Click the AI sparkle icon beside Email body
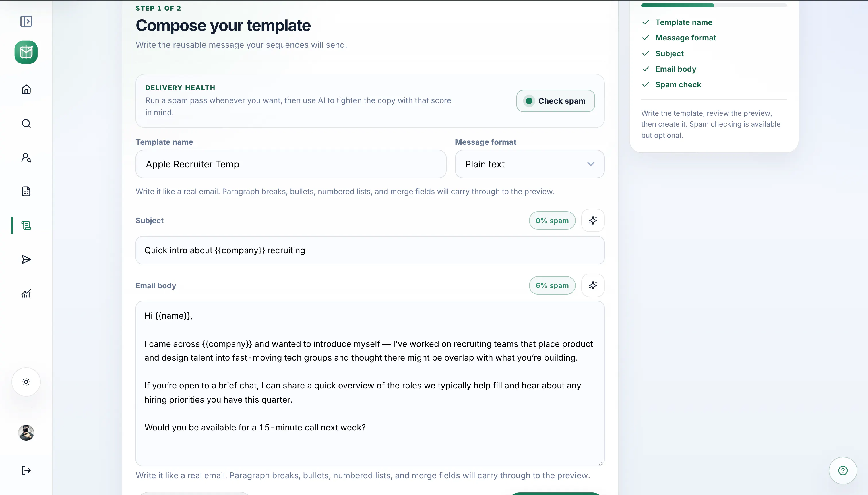868x495 pixels. (593, 286)
